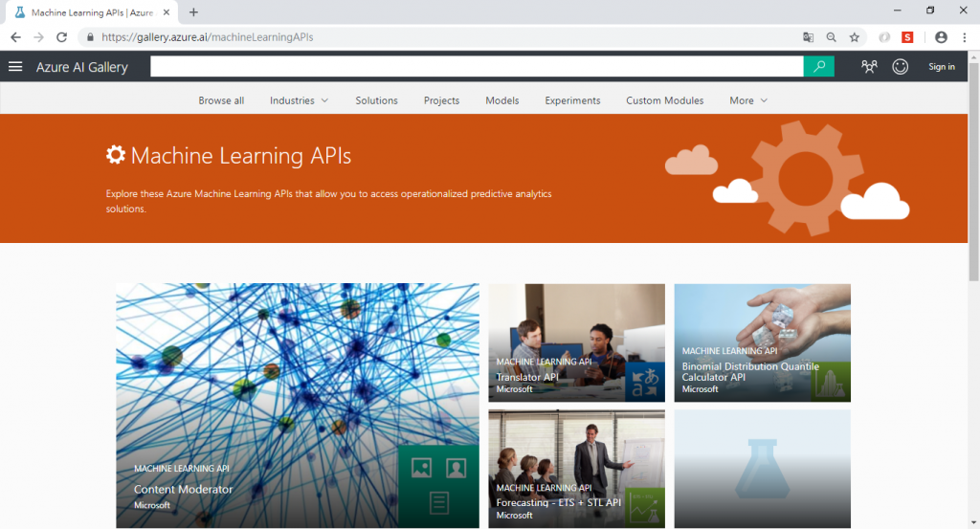The height and width of the screenshot is (529, 980).
Task: Click the red S extension icon
Action: (x=907, y=37)
